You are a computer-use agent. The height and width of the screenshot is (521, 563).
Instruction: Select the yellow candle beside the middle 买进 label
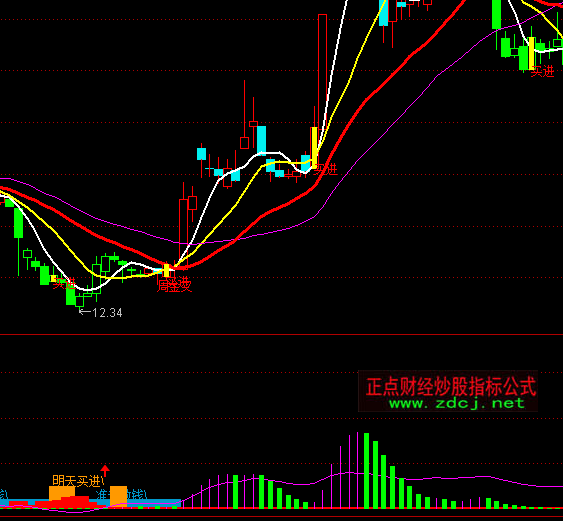[314, 148]
